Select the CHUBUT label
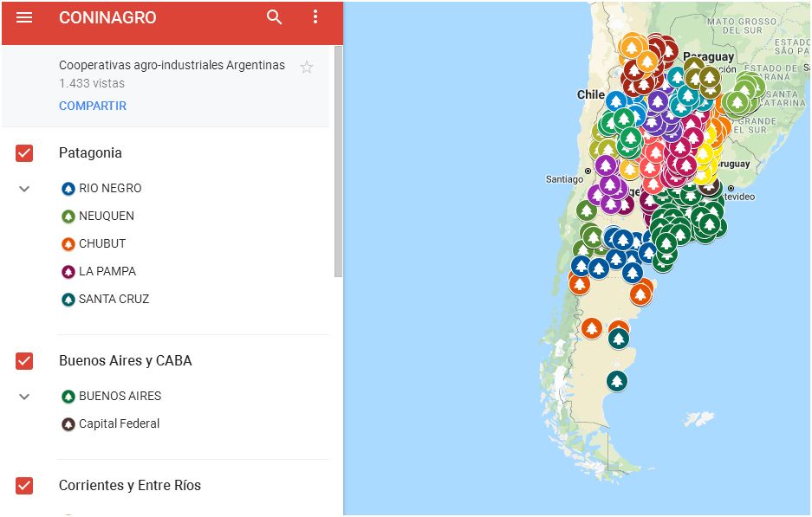Image resolution: width=812 pixels, height=517 pixels. pyautogui.click(x=102, y=243)
